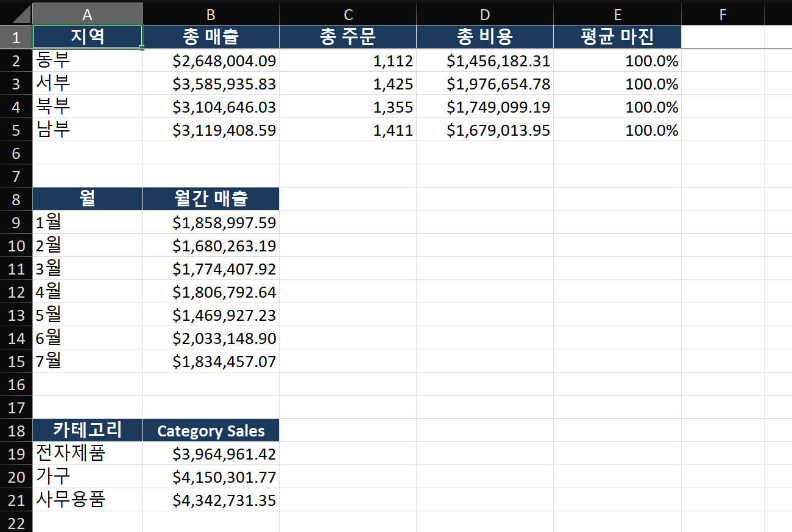The width and height of the screenshot is (792, 532).
Task: Select column B header
Action: [211, 13]
